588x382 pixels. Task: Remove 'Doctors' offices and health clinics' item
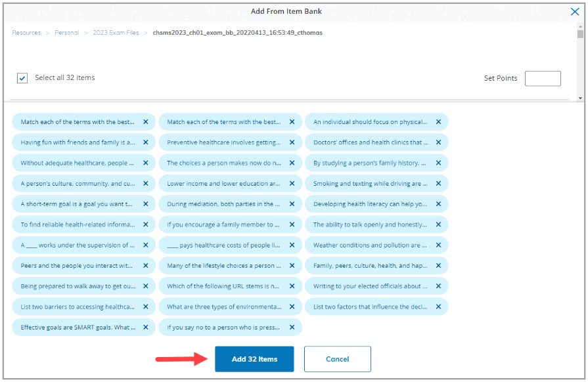coord(438,142)
